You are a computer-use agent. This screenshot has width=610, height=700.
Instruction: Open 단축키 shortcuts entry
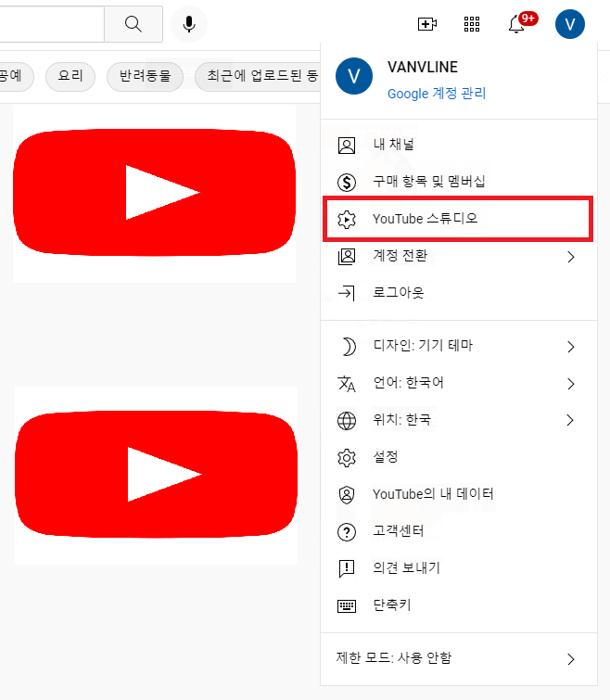point(459,605)
